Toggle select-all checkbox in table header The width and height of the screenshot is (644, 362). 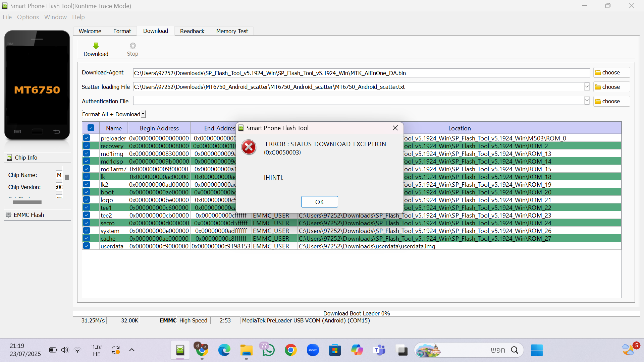(x=91, y=128)
